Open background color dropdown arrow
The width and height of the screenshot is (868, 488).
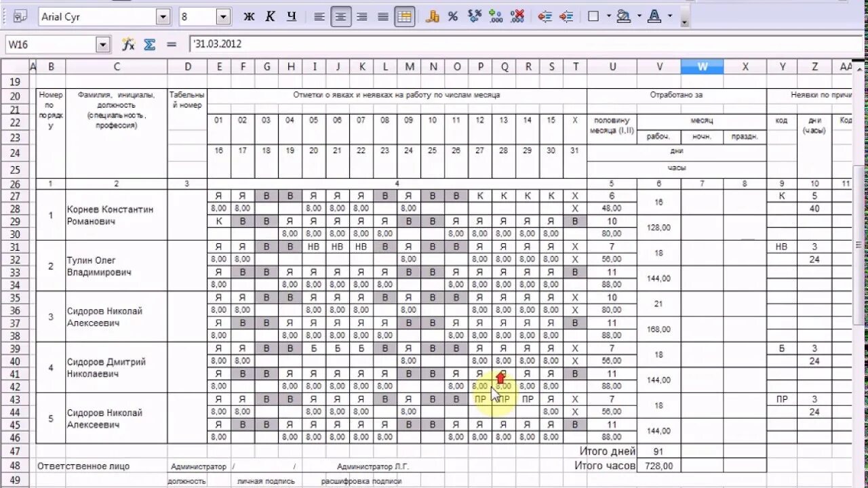pyautogui.click(x=639, y=17)
